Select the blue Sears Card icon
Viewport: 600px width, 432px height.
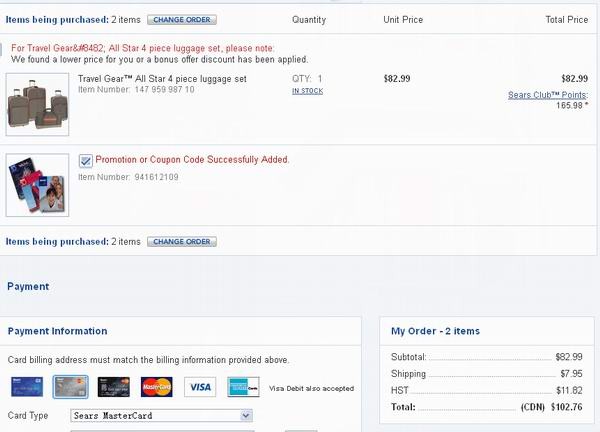coord(27,386)
